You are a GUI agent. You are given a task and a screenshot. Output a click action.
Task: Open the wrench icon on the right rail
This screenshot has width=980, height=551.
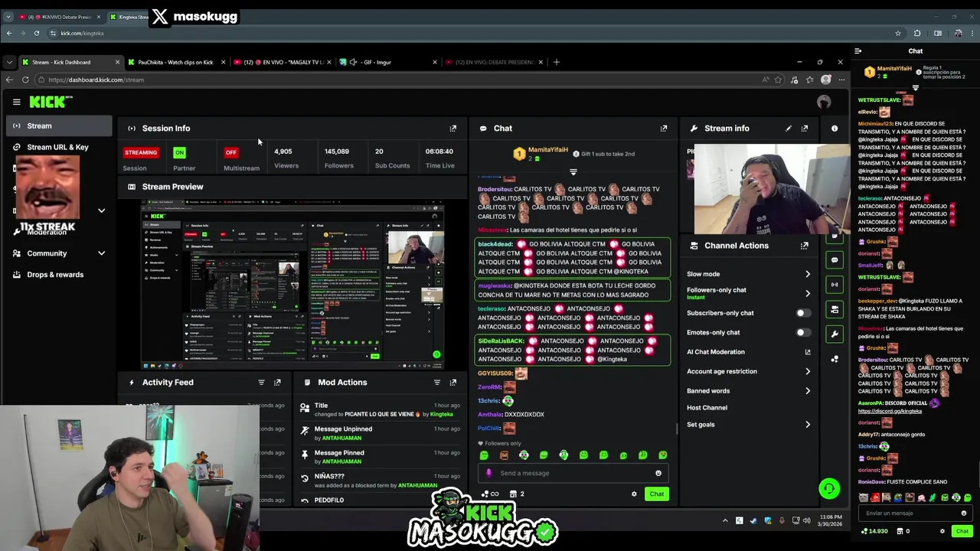835,334
